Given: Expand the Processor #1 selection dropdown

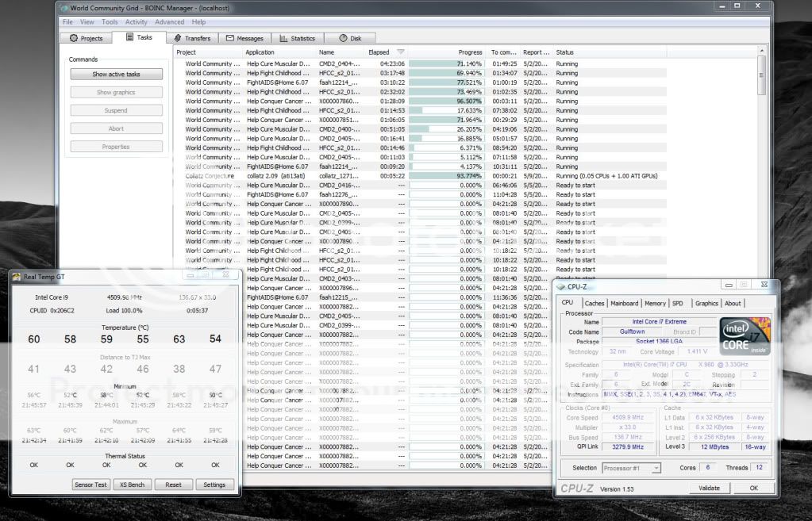Looking at the screenshot, I should (656, 468).
